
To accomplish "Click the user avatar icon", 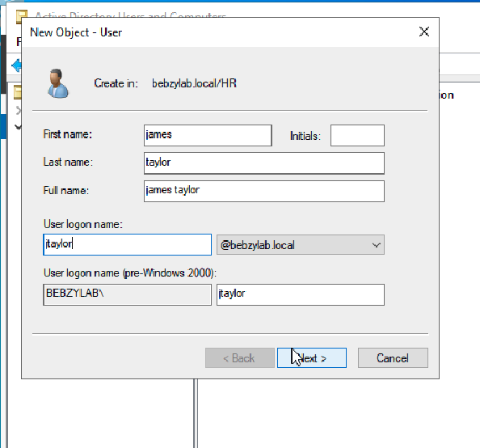I will [58, 83].
